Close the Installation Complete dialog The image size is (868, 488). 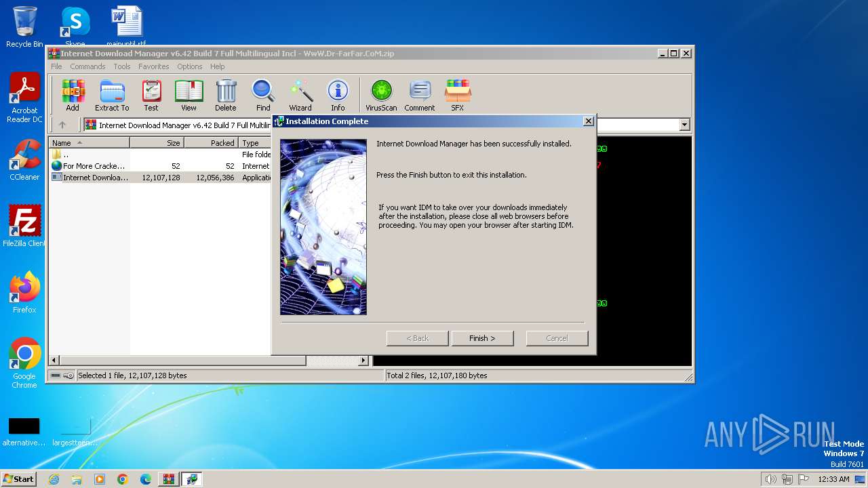(x=589, y=121)
